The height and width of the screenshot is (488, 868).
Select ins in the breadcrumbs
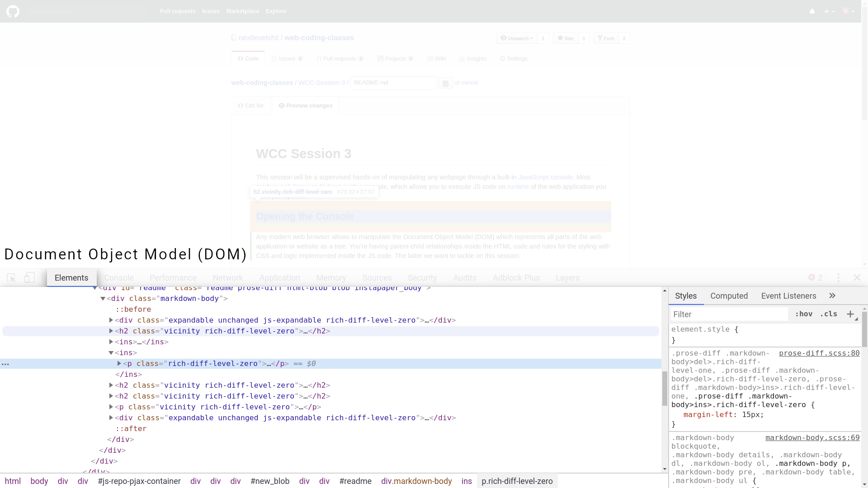click(467, 481)
